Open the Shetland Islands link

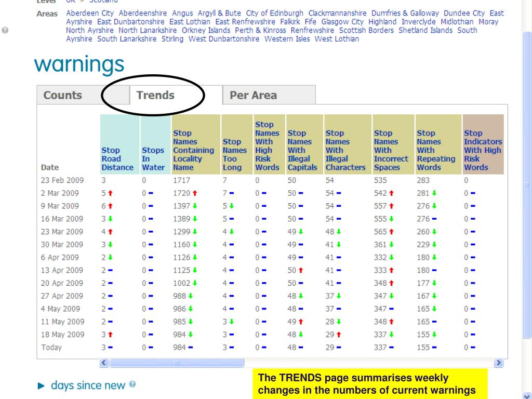(x=425, y=30)
